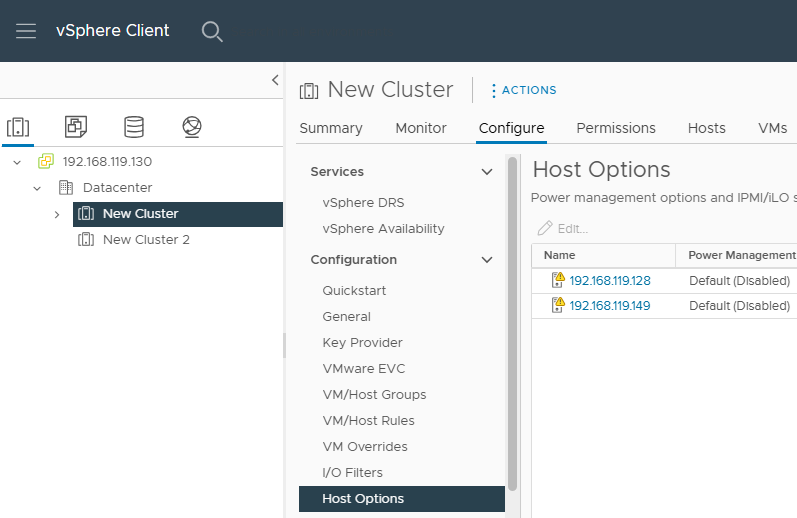Click the configure sidebar vertical scrollbar
The image size is (797, 518).
tap(512, 323)
